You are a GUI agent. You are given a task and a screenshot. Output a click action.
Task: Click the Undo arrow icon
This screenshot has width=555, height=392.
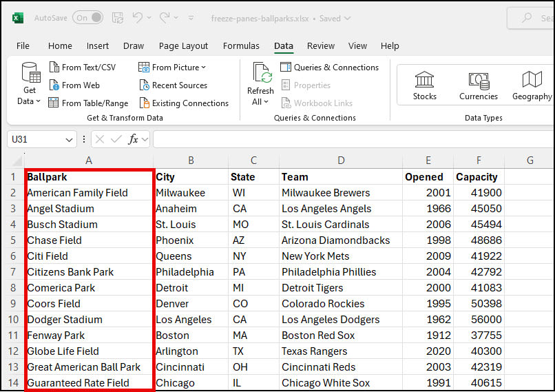coord(137,17)
